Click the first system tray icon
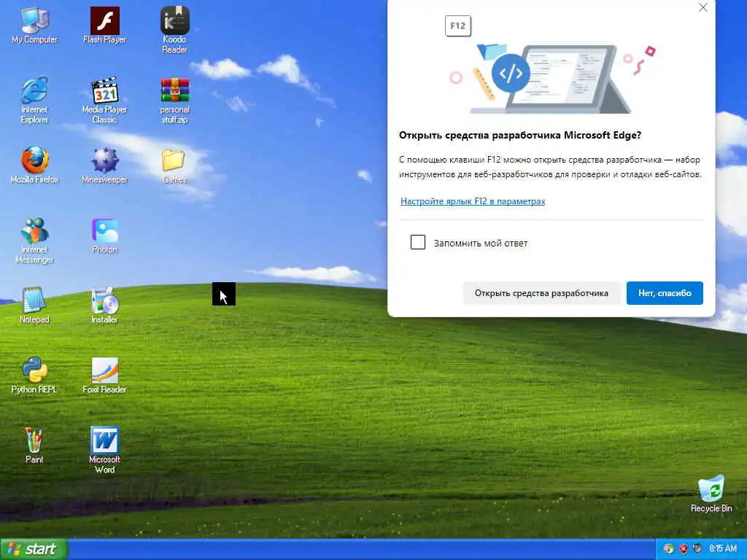 (668, 548)
